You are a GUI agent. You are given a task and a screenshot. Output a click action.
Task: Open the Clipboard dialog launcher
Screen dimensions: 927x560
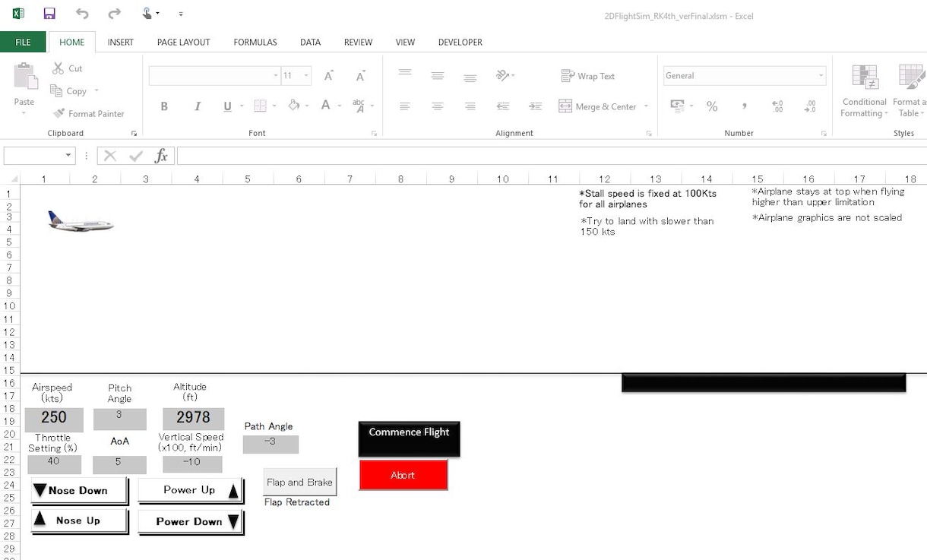coord(134,133)
